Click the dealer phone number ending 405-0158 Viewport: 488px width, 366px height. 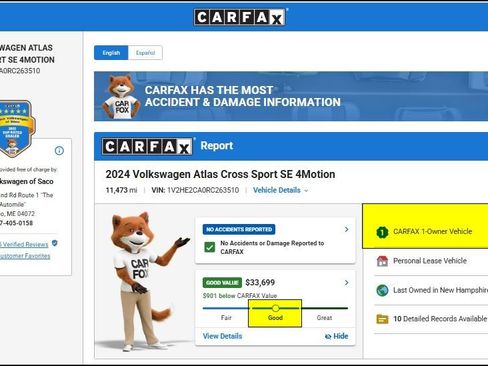tap(16, 223)
